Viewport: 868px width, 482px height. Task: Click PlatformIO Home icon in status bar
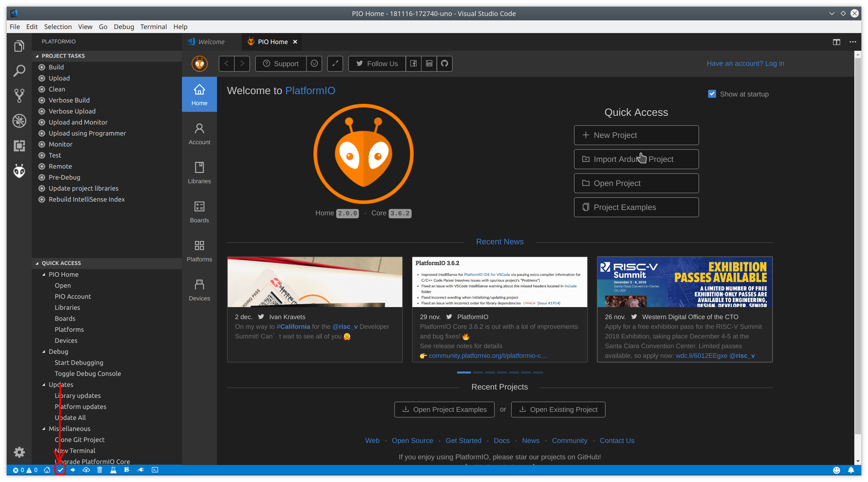pyautogui.click(x=47, y=470)
